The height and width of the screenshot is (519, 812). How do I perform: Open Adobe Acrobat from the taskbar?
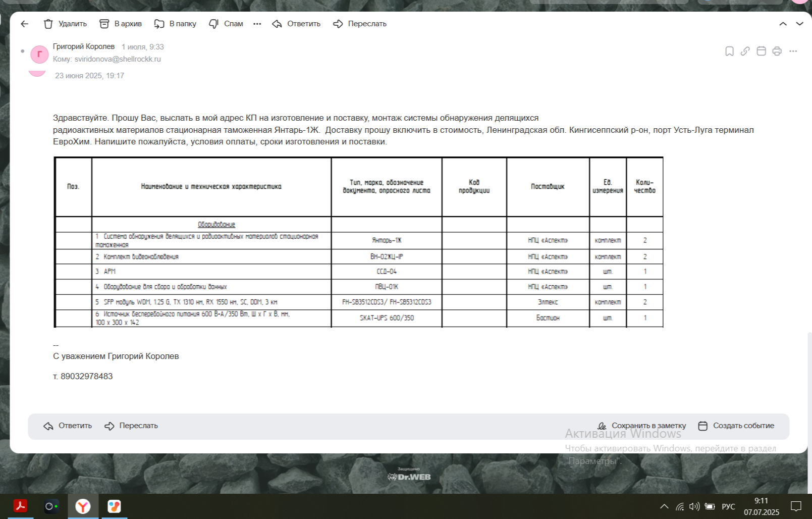pyautogui.click(x=20, y=506)
